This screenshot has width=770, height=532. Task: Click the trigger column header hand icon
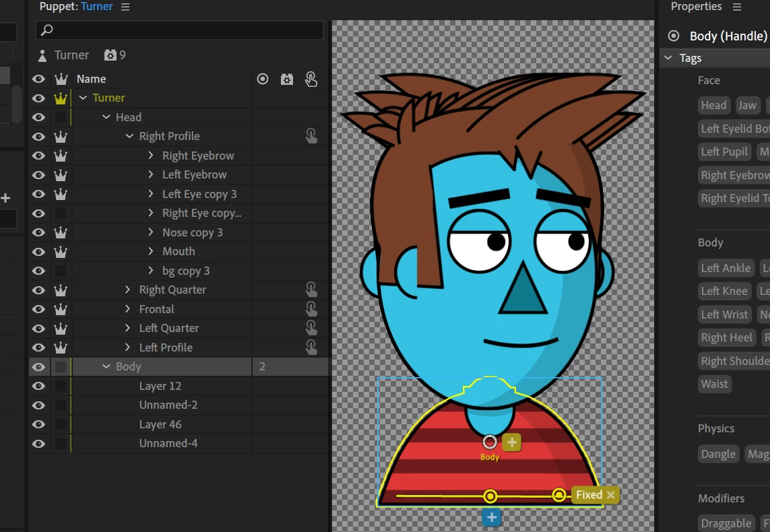[x=311, y=79]
